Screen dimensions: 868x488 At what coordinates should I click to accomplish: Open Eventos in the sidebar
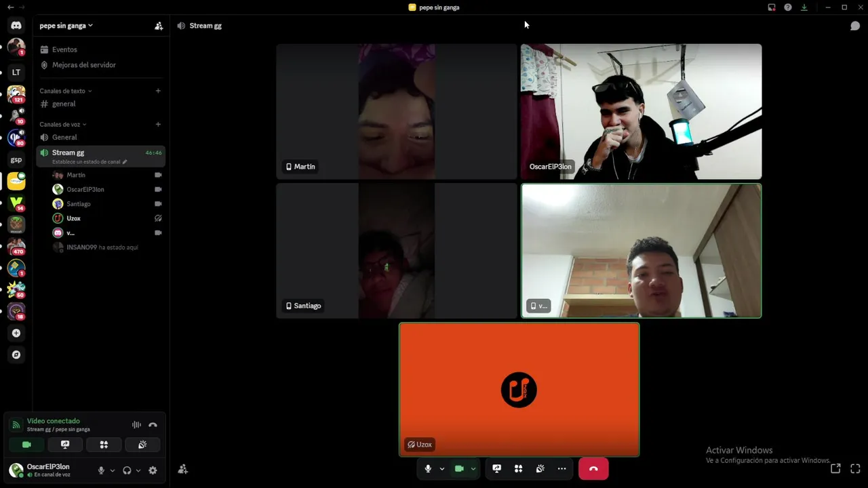pyautogui.click(x=100, y=49)
